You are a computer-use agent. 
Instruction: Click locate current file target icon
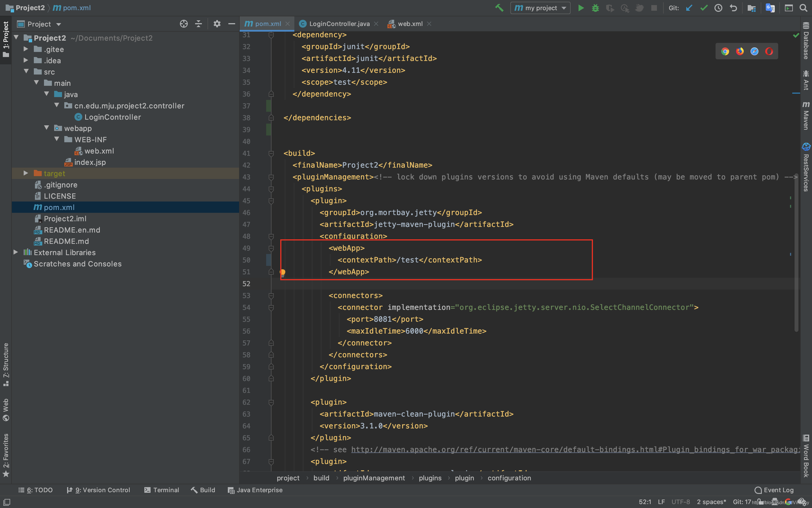click(184, 24)
